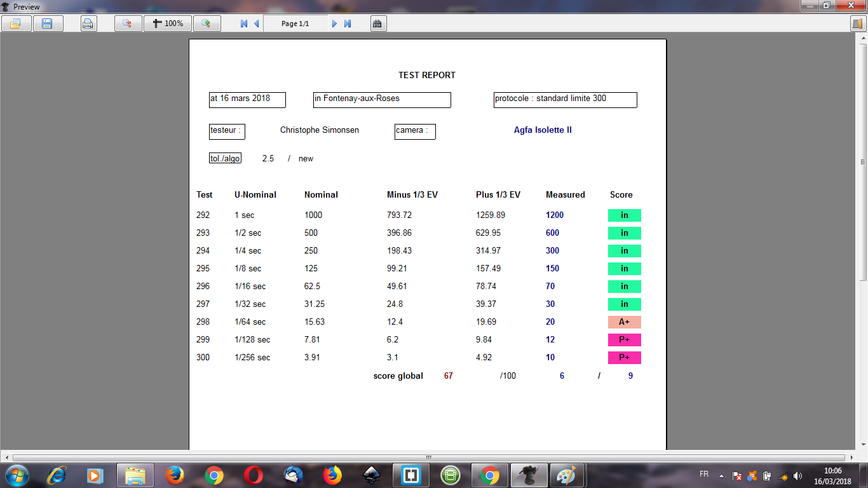
Task: Click the tol./algo label box
Action: coord(225,158)
